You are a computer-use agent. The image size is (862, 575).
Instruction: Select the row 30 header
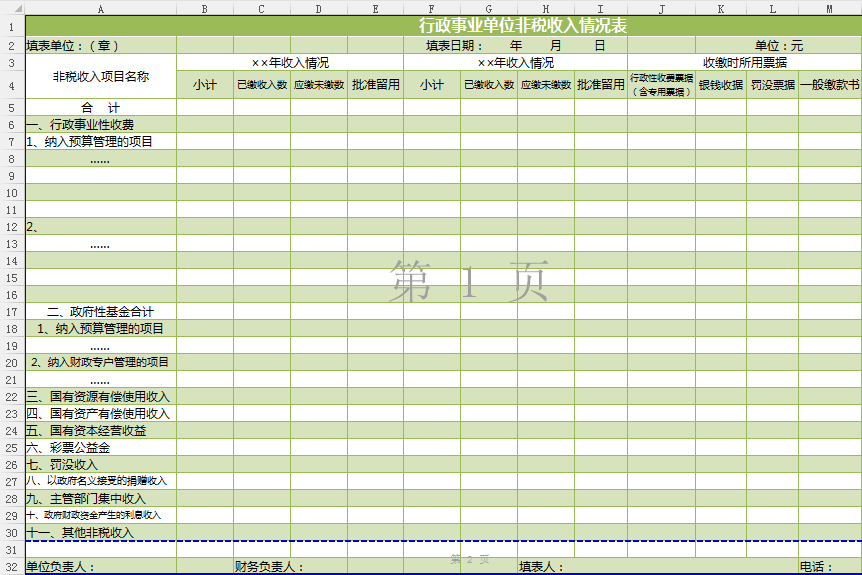pos(11,533)
